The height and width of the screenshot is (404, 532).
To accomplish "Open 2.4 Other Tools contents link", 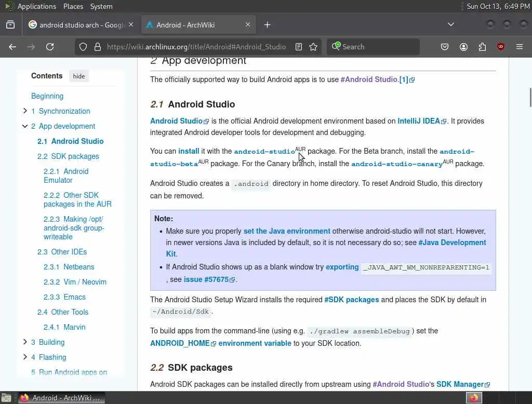I will point(63,312).
